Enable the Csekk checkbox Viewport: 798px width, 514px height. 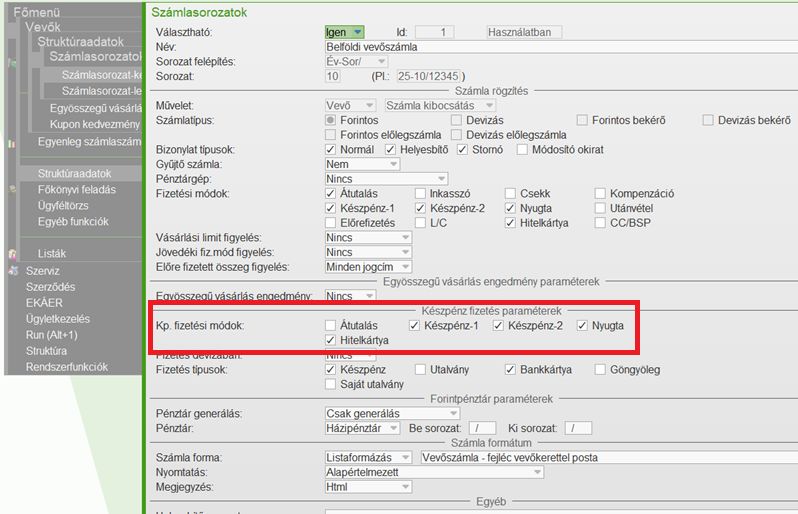pos(510,193)
